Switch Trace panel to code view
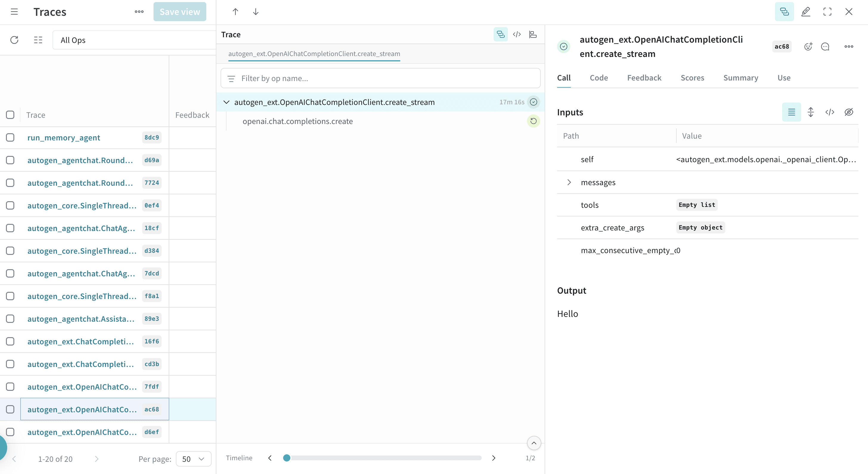 [x=517, y=34]
